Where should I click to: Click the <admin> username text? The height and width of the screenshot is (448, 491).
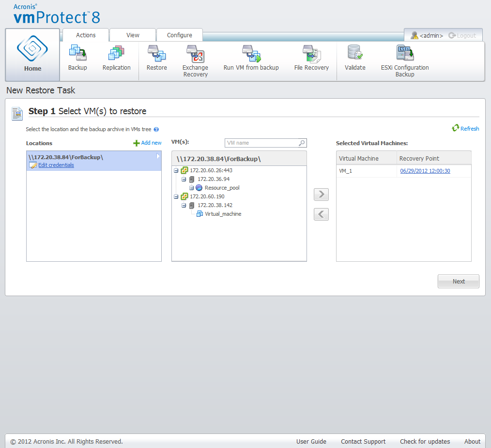tap(431, 36)
